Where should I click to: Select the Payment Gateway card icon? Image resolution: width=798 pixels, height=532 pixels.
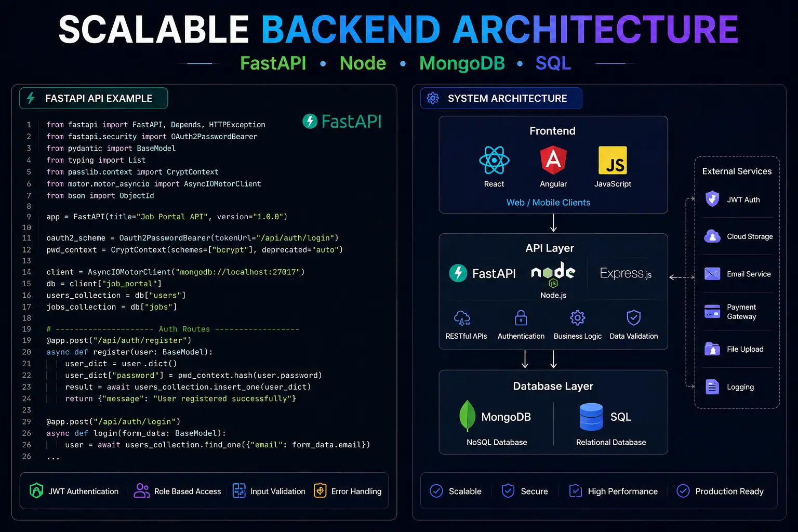[x=712, y=311]
